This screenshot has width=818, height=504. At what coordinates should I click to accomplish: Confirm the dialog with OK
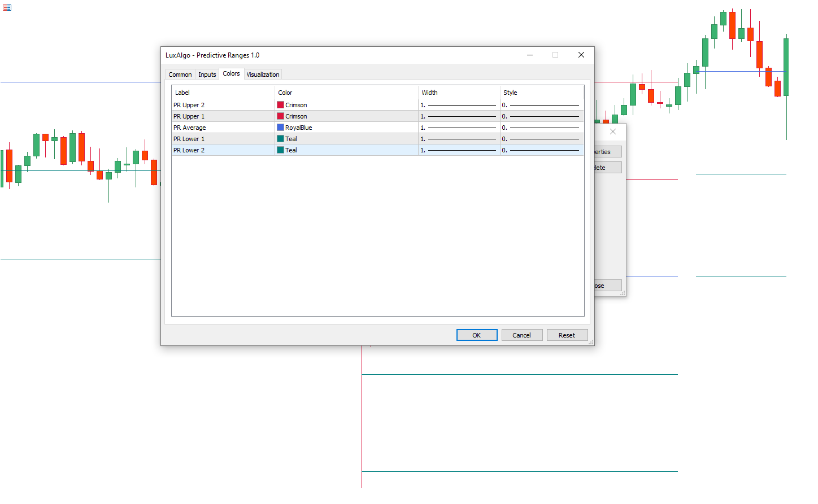coord(477,335)
